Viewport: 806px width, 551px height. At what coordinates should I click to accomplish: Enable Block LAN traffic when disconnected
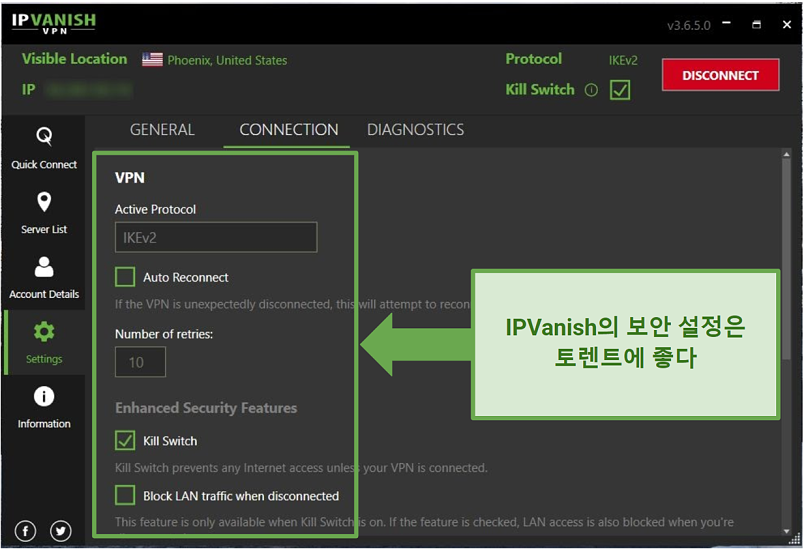click(125, 495)
